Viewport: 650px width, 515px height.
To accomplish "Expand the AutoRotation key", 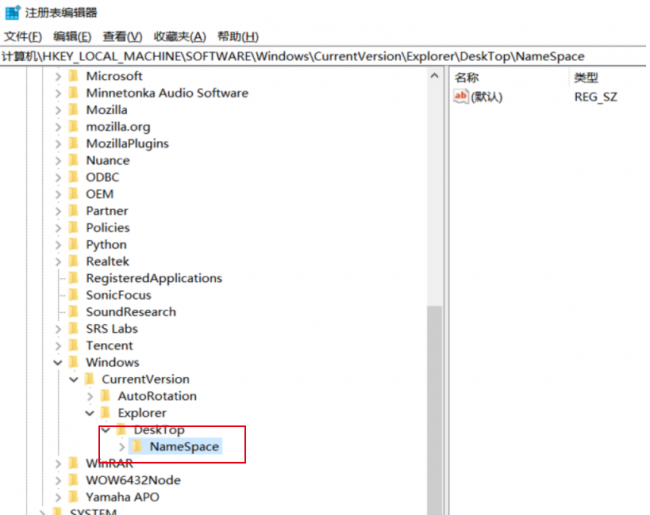I will pyautogui.click(x=90, y=396).
